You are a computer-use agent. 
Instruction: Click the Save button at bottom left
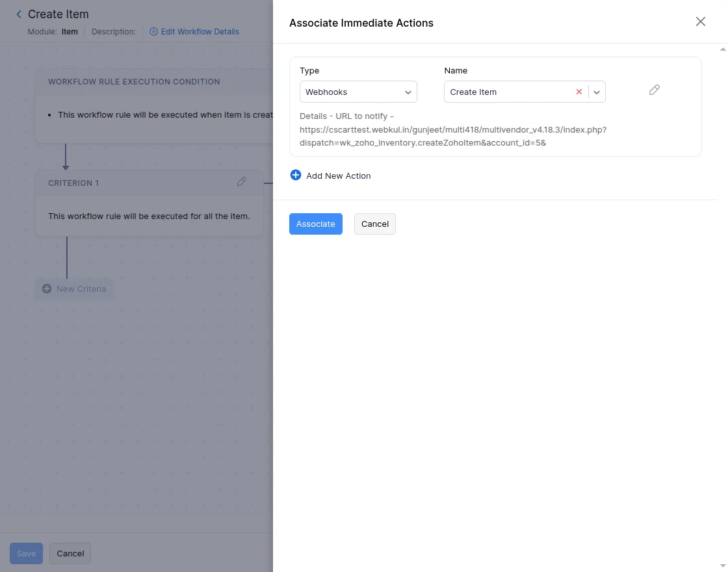(x=26, y=553)
